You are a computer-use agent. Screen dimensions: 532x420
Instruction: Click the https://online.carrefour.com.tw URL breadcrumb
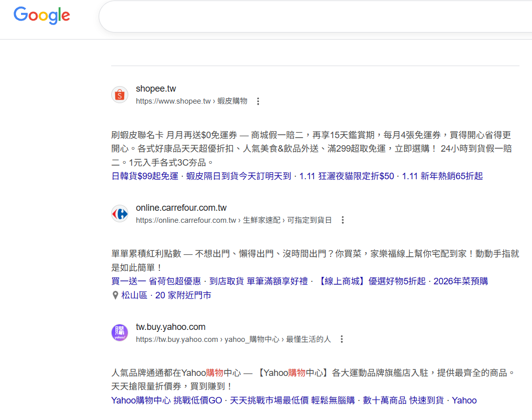(x=234, y=220)
